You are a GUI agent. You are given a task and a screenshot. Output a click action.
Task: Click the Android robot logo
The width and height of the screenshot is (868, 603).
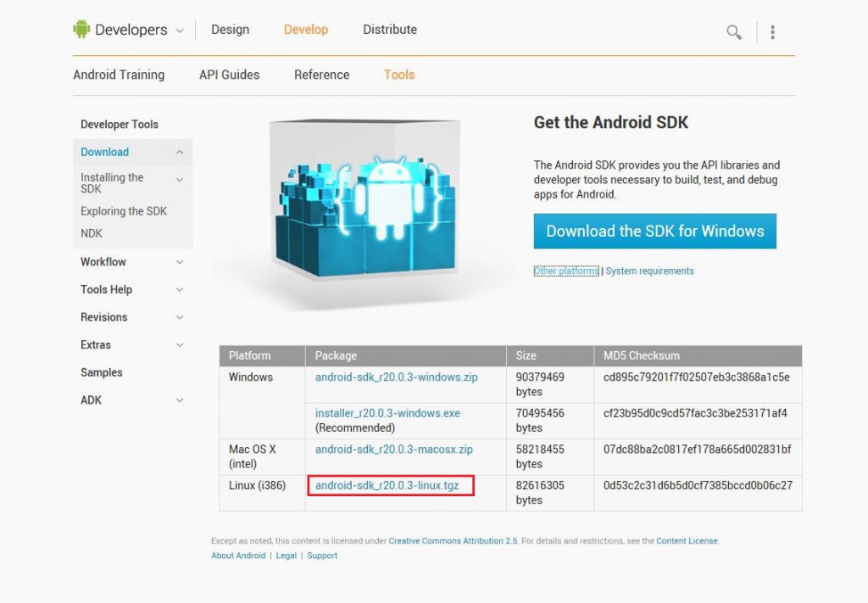[x=81, y=29]
